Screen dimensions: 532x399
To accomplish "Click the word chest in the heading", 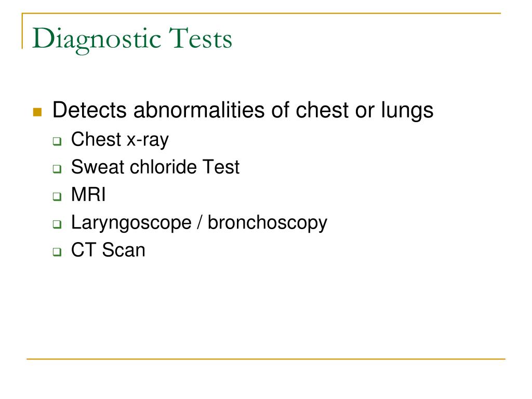I will coord(322,110).
